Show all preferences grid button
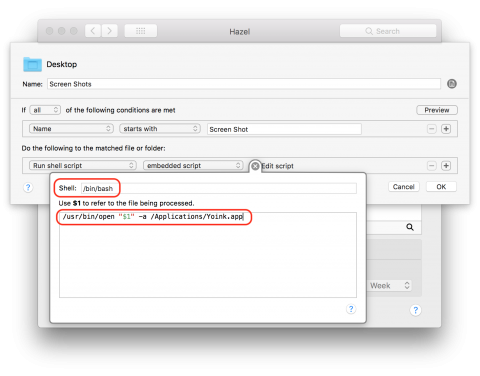The height and width of the screenshot is (376, 480). click(x=141, y=31)
